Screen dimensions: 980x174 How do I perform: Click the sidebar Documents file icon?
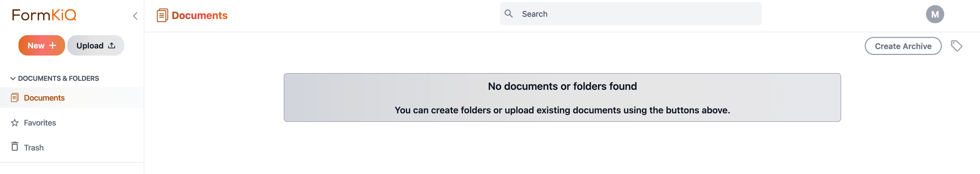pos(15,98)
